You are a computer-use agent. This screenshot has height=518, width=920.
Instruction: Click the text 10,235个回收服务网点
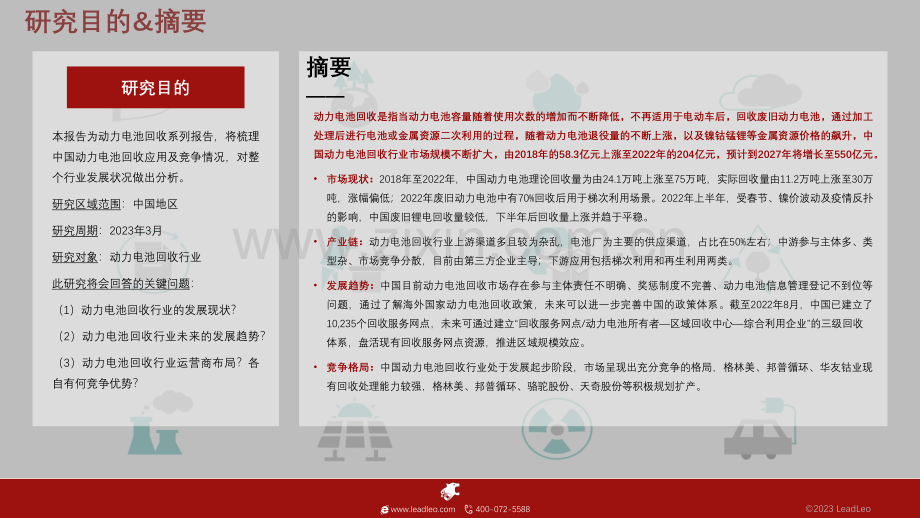[x=379, y=324]
